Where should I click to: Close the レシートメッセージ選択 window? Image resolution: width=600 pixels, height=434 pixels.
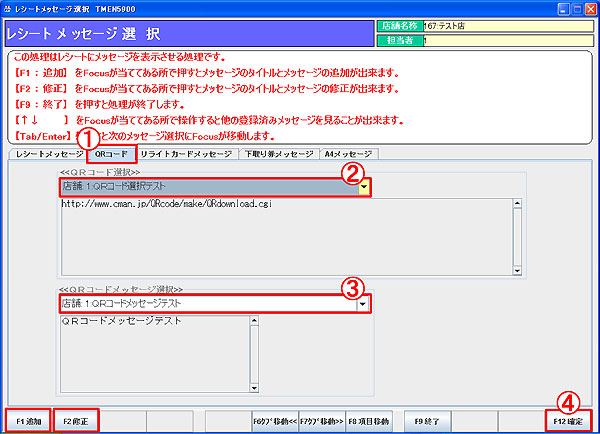pyautogui.click(x=591, y=9)
